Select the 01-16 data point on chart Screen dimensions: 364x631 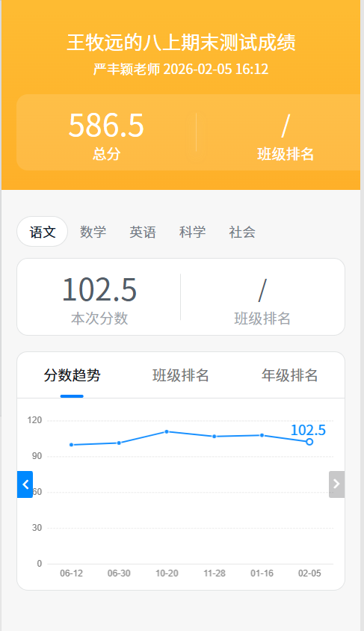pos(262,435)
